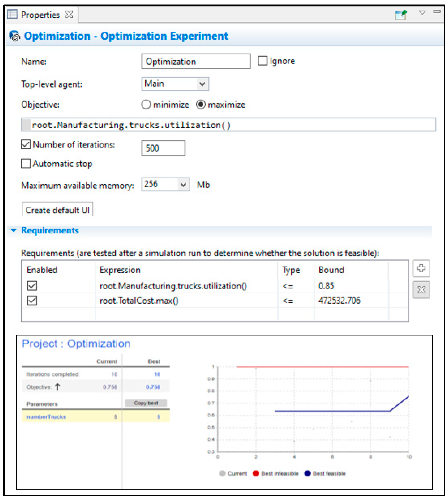This screenshot has width=448, height=499.
Task: Toggle the Number of iterations checkbox
Action: pyautogui.click(x=26, y=145)
